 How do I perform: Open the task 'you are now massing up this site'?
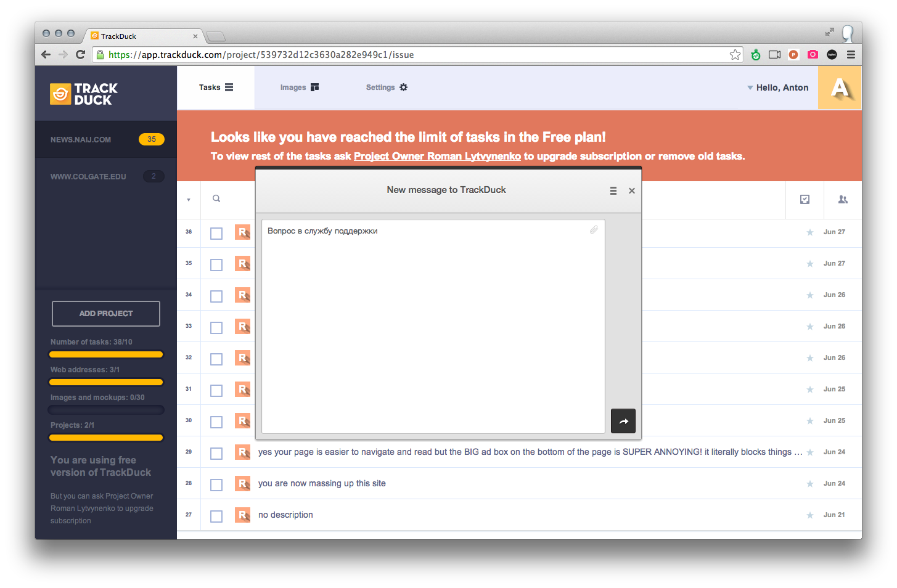322,483
